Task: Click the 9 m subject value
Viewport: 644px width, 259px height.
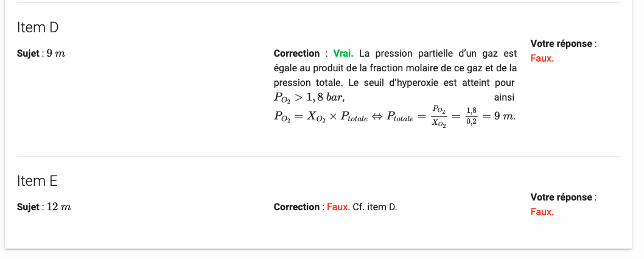Action: pos(56,54)
